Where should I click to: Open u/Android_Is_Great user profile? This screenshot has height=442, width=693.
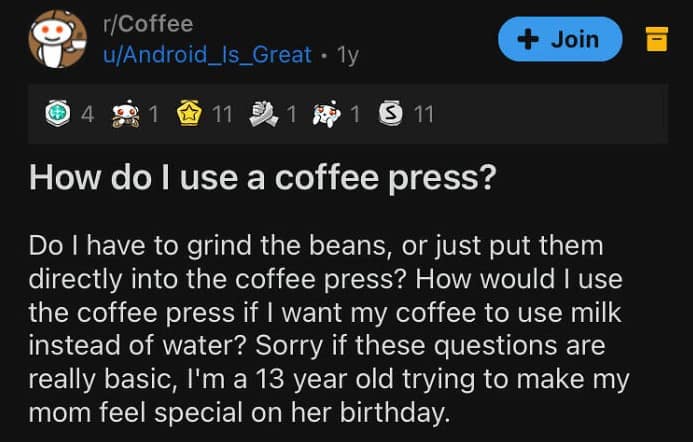pyautogui.click(x=207, y=54)
